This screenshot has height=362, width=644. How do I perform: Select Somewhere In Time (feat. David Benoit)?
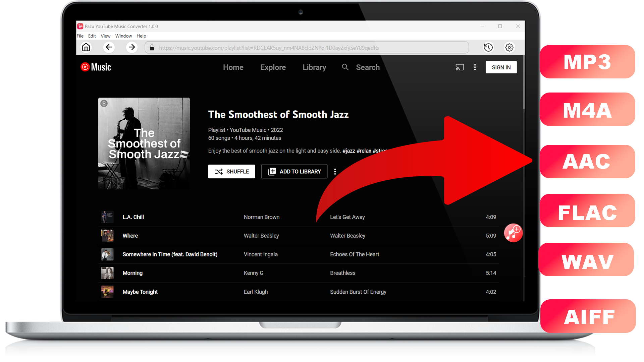coord(170,254)
